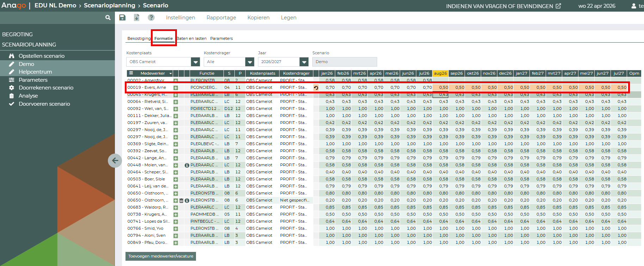Collapse the sidebar with the arrow button
The height and width of the screenshot is (266, 644).
pos(115,161)
